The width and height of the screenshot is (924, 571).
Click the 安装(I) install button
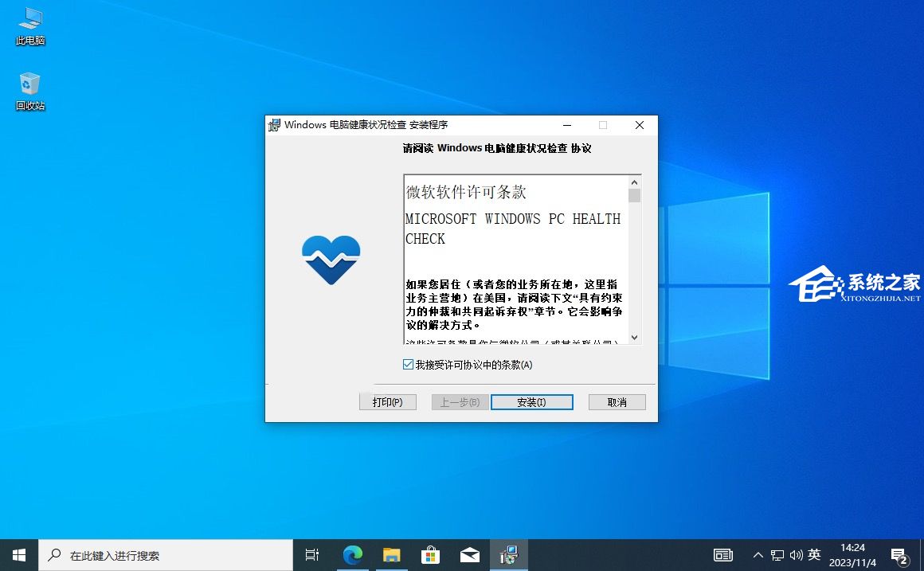(x=531, y=402)
